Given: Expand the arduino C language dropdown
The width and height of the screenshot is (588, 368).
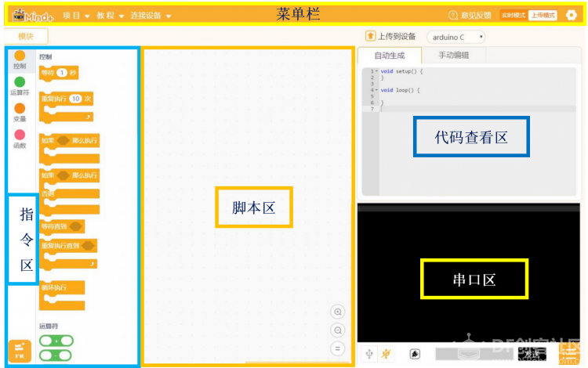Looking at the screenshot, I should 456,37.
